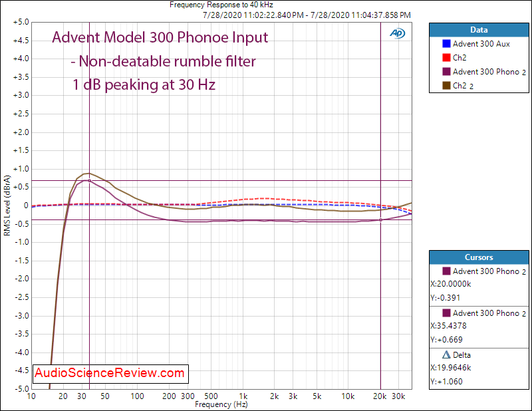Click delta value X:19.9646k
The image size is (532, 411).
pyautogui.click(x=451, y=368)
